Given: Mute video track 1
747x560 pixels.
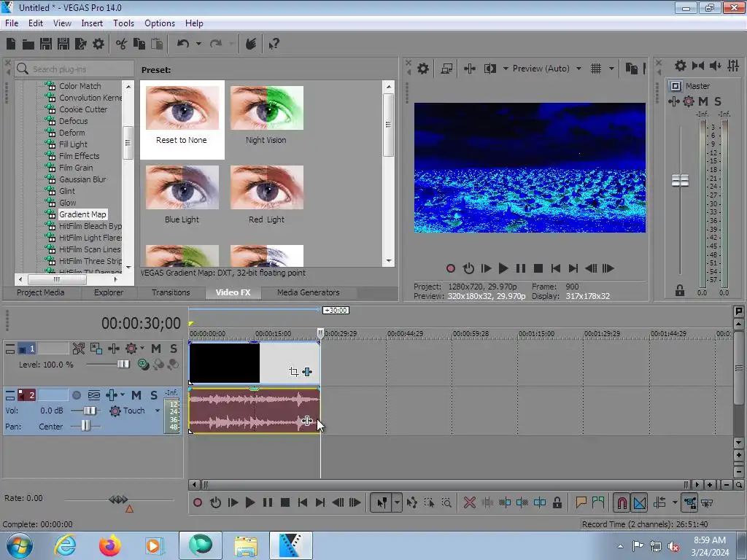Looking at the screenshot, I should coord(156,349).
